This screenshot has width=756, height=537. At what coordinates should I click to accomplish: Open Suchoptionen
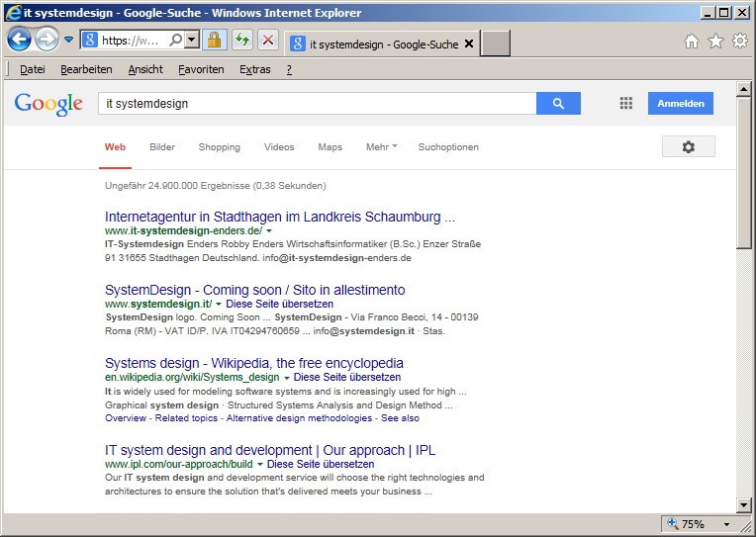click(x=448, y=147)
